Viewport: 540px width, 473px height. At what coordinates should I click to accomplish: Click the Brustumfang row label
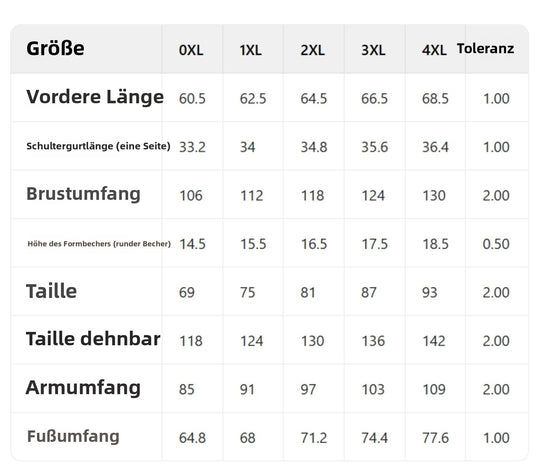(x=83, y=194)
